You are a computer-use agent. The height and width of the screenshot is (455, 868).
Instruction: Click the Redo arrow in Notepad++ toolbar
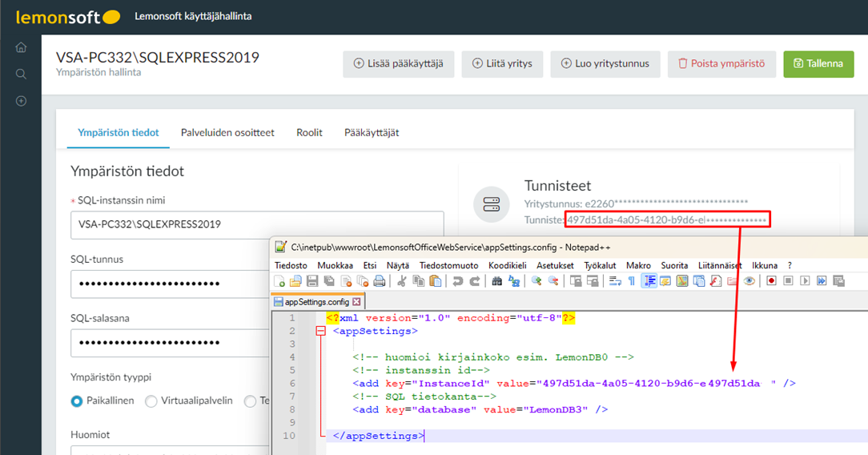474,281
